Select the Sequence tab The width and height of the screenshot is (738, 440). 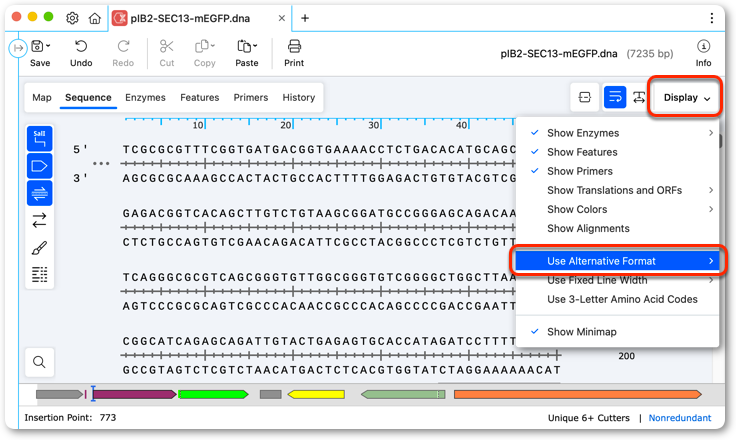(88, 97)
